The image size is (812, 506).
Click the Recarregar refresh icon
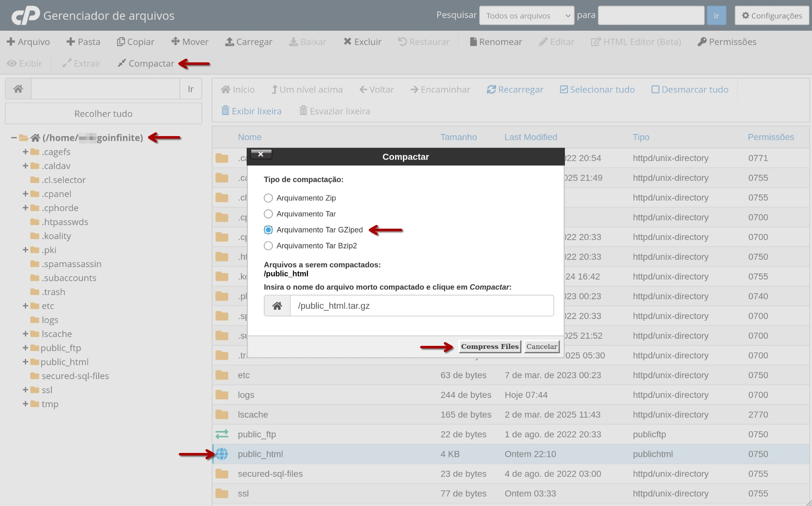491,90
